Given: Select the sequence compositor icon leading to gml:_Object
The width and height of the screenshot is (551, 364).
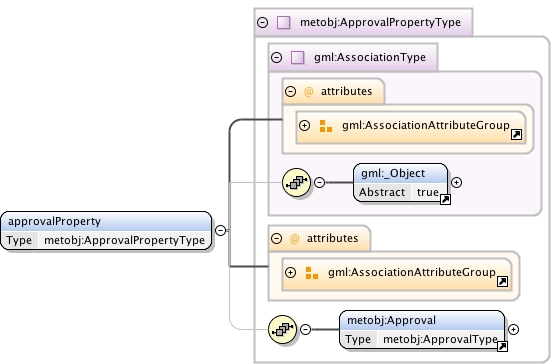Looking at the screenshot, I should coord(296,182).
